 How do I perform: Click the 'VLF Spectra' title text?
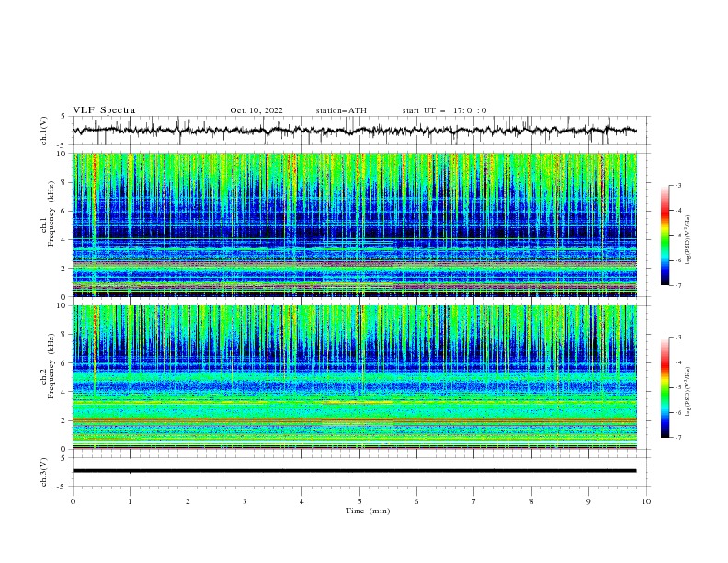pos(104,110)
